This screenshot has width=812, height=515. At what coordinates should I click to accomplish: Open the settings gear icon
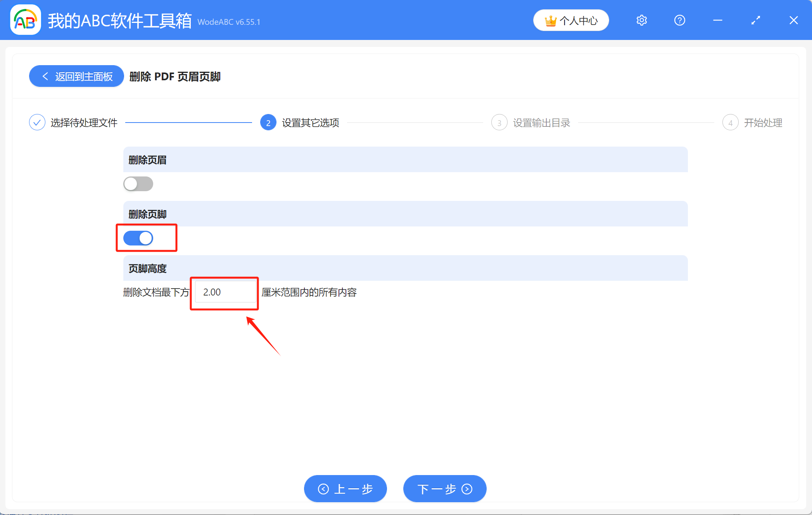pyautogui.click(x=641, y=20)
